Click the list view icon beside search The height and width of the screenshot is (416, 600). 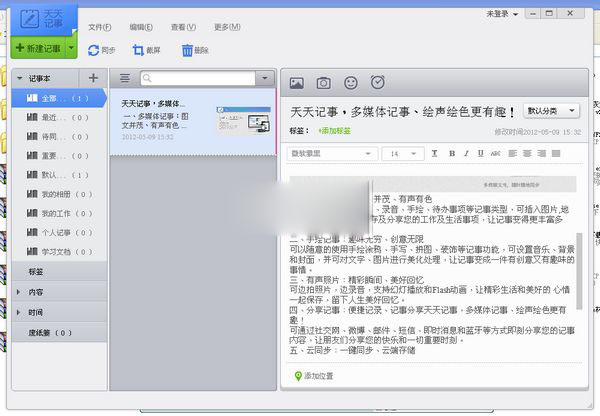pyautogui.click(x=125, y=77)
